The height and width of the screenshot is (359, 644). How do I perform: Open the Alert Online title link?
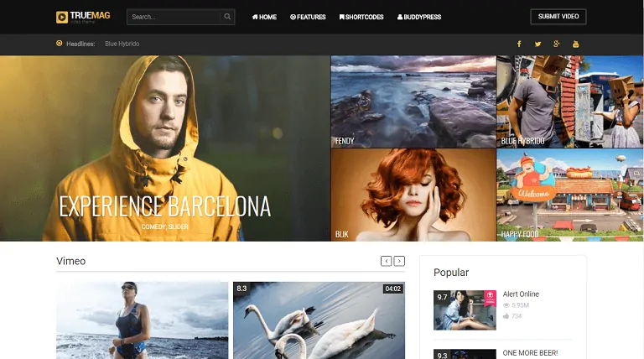[x=521, y=294]
